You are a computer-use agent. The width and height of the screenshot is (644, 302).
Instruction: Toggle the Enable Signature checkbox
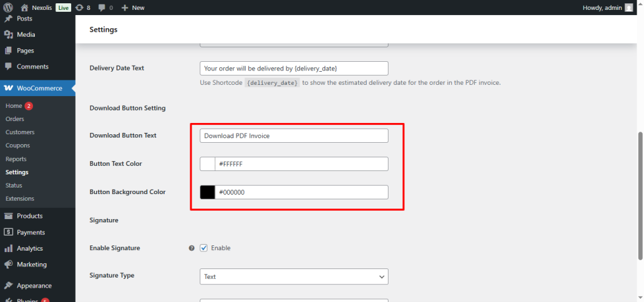[203, 248]
